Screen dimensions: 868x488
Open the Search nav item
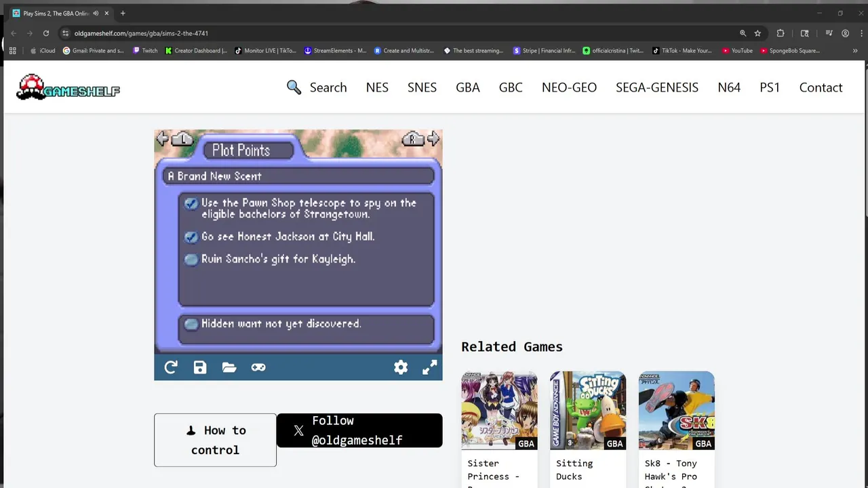tap(328, 87)
